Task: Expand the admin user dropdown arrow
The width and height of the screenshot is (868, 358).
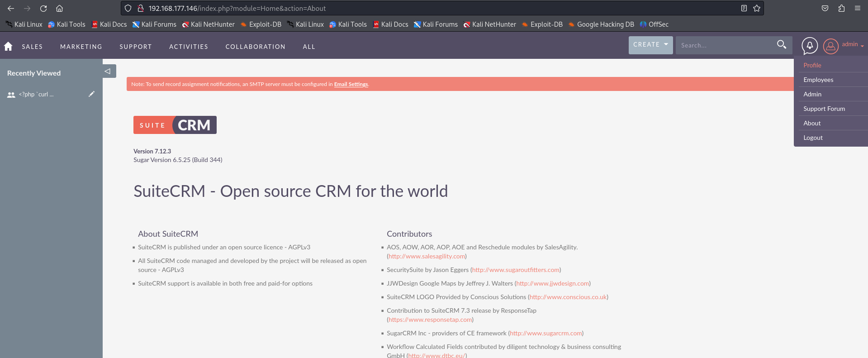Action: [x=862, y=46]
